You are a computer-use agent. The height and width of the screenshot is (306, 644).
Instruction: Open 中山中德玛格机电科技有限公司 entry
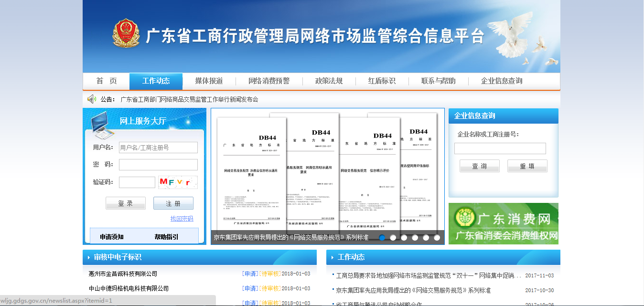[x=129, y=288]
